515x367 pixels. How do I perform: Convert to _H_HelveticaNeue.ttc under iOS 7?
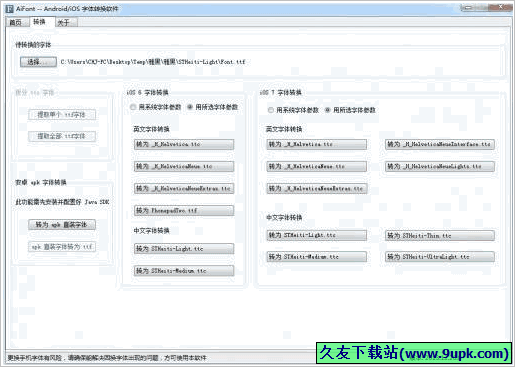(x=317, y=166)
